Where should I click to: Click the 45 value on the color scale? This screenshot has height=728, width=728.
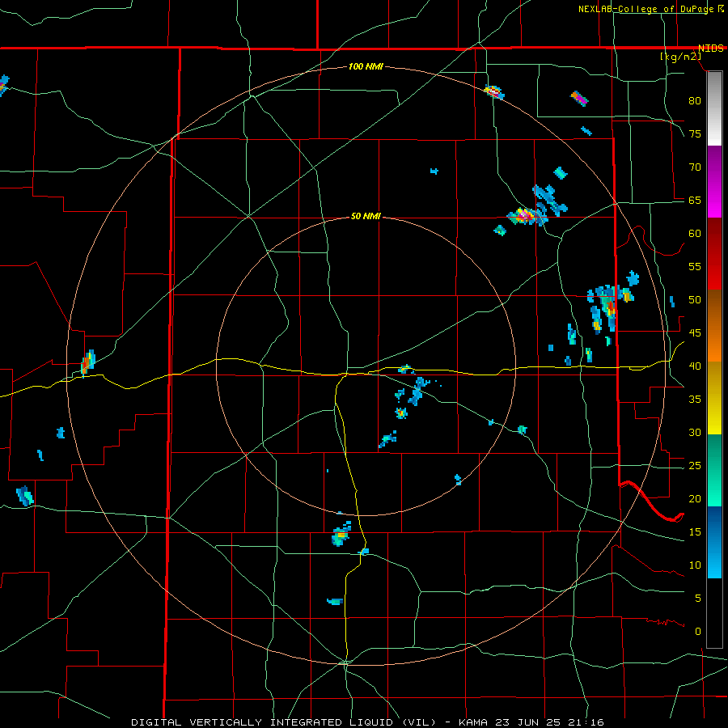[695, 333]
